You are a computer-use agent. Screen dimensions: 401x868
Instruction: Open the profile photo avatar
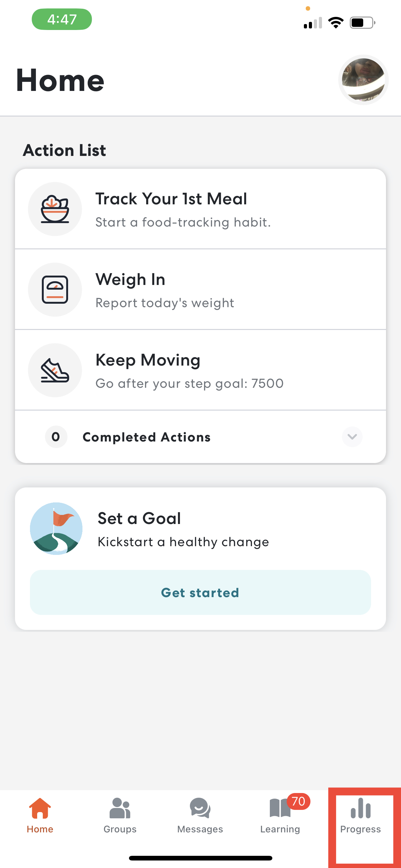pyautogui.click(x=363, y=80)
